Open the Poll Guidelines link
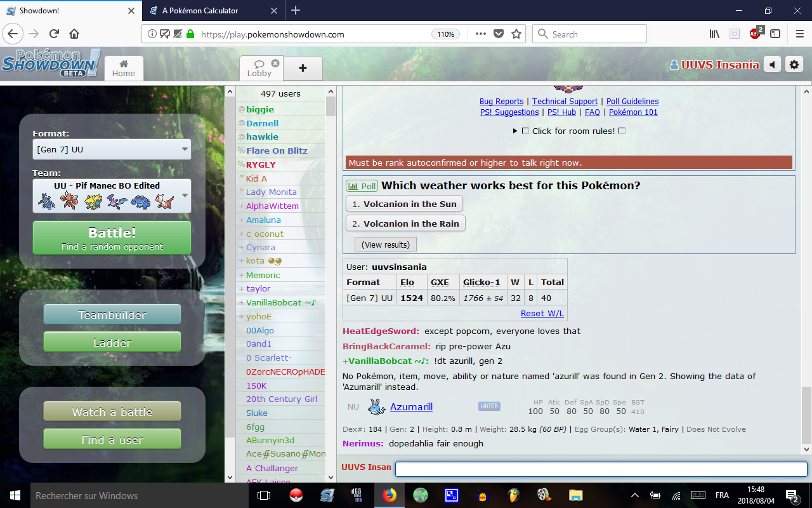Screen dimensions: 812x508 click(632, 102)
